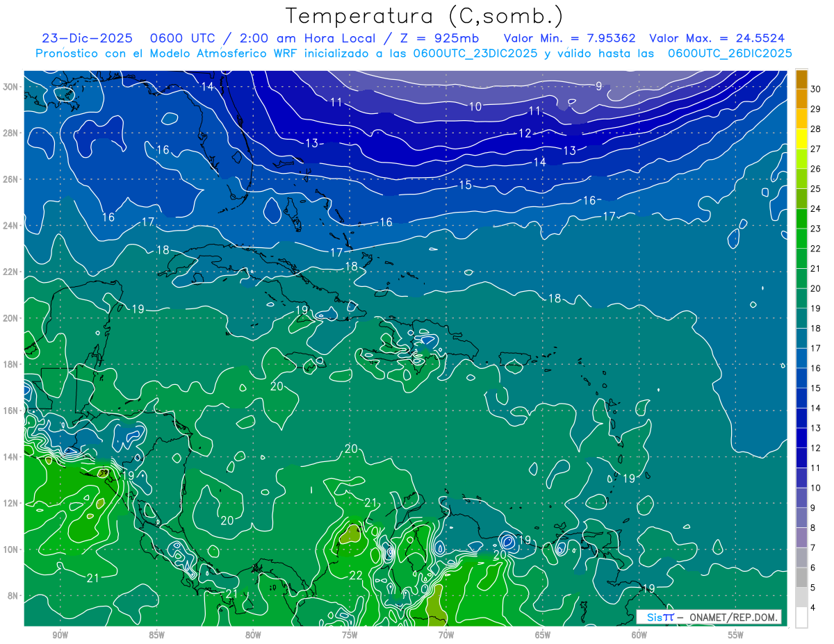Viewport: 834px width, 644px height.
Task: Click the '15' contour label on the map
Action: pos(466,185)
